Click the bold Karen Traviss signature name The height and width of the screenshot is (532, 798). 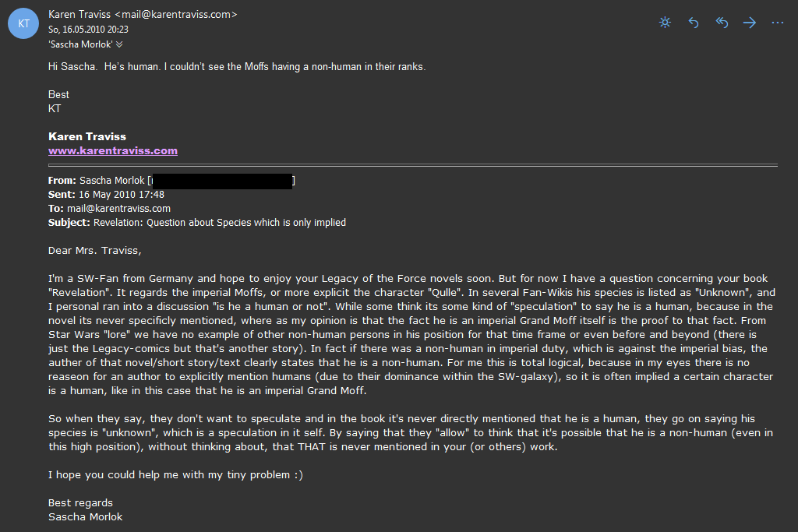[x=87, y=136]
